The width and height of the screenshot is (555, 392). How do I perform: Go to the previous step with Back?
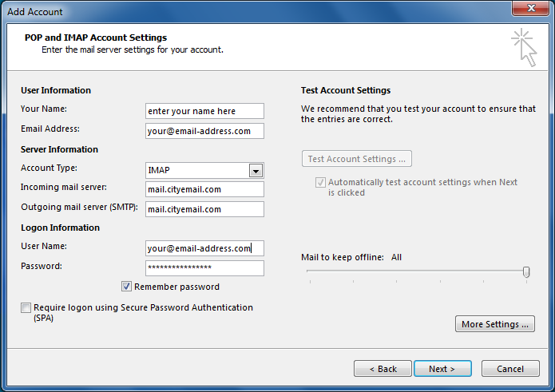[x=382, y=369]
